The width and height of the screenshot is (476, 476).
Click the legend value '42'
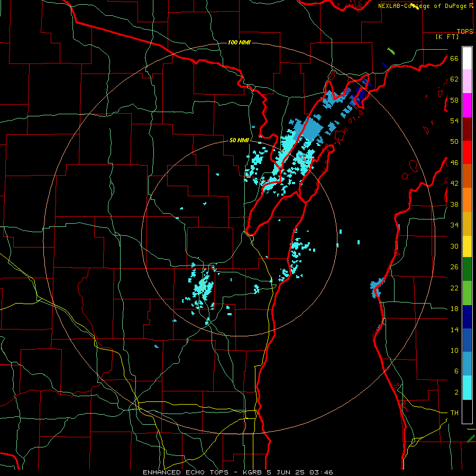454,184
